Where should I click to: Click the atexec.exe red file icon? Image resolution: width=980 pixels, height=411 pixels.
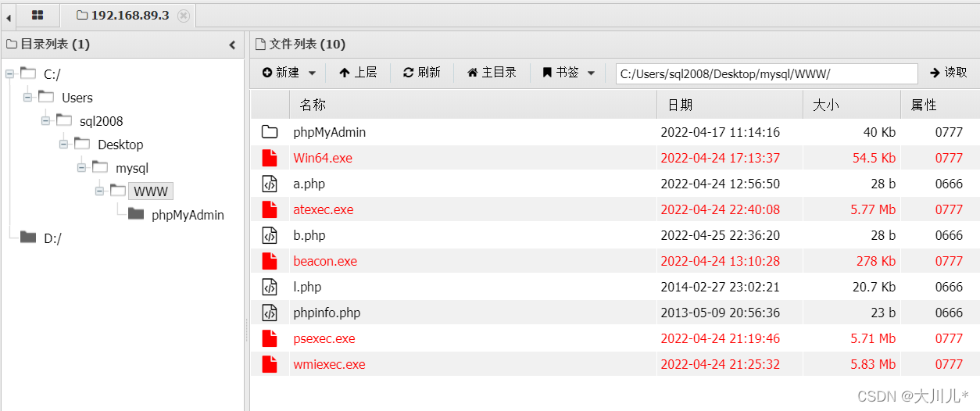pyautogui.click(x=270, y=209)
